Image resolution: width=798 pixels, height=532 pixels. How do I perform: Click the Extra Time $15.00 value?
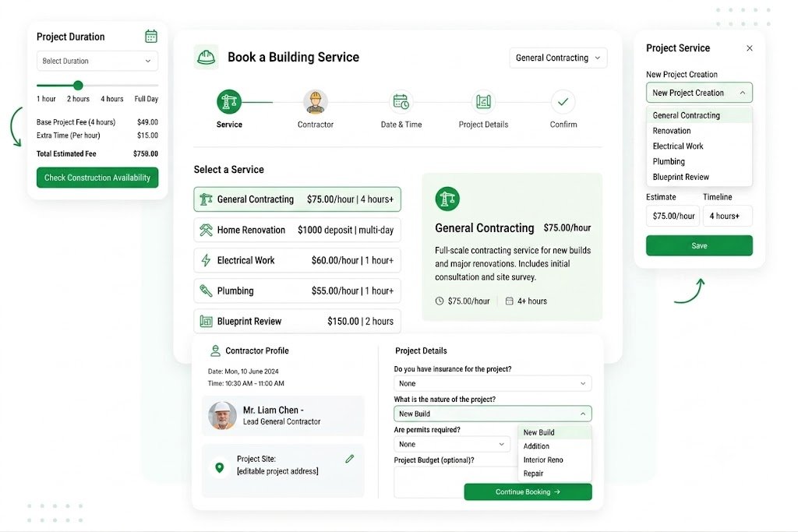pyautogui.click(x=147, y=136)
